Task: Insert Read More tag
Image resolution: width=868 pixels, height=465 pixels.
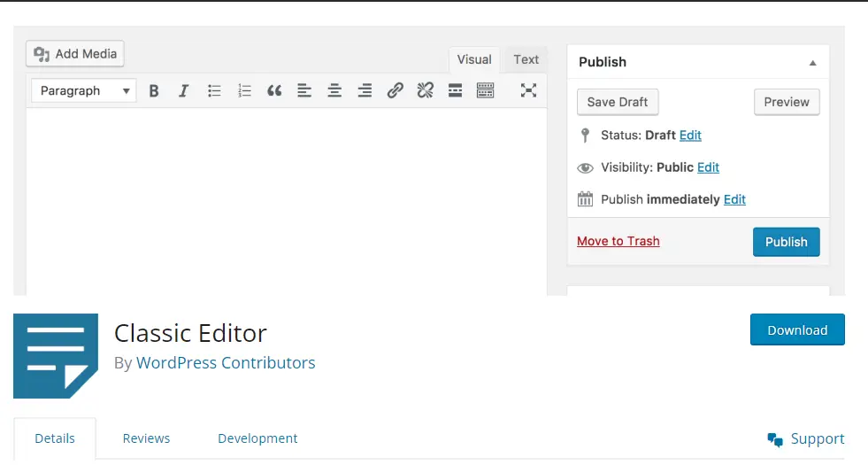Action: coord(455,90)
